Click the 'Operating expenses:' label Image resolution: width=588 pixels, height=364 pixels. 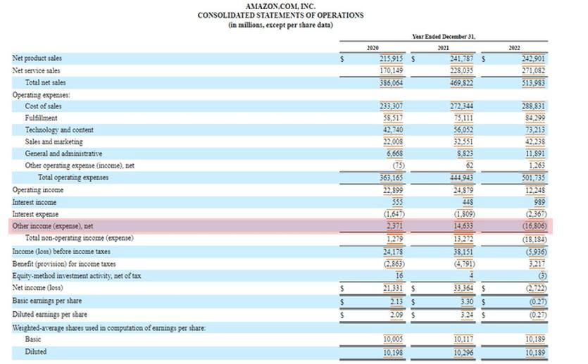click(x=42, y=95)
